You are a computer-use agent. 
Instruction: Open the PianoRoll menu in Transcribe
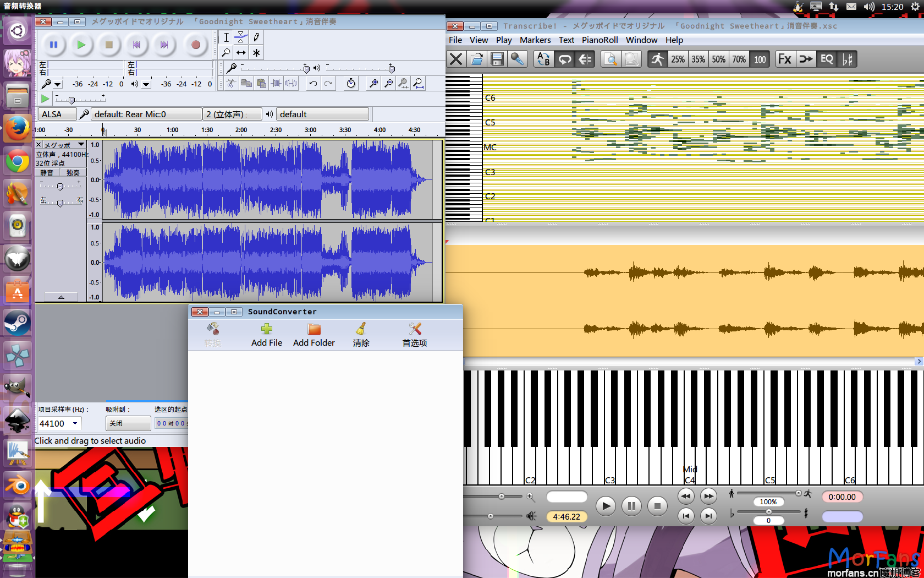tap(599, 40)
